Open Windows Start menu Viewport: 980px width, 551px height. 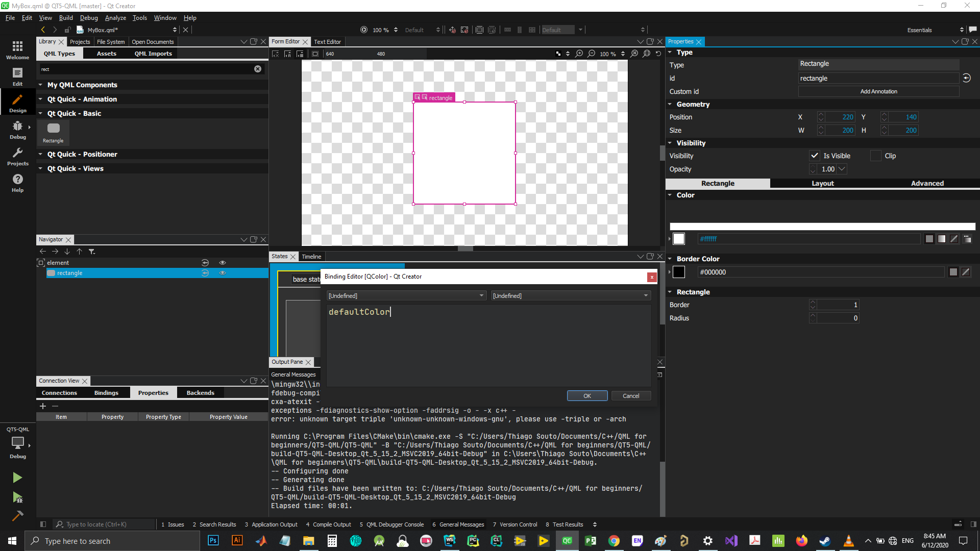pos(12,541)
